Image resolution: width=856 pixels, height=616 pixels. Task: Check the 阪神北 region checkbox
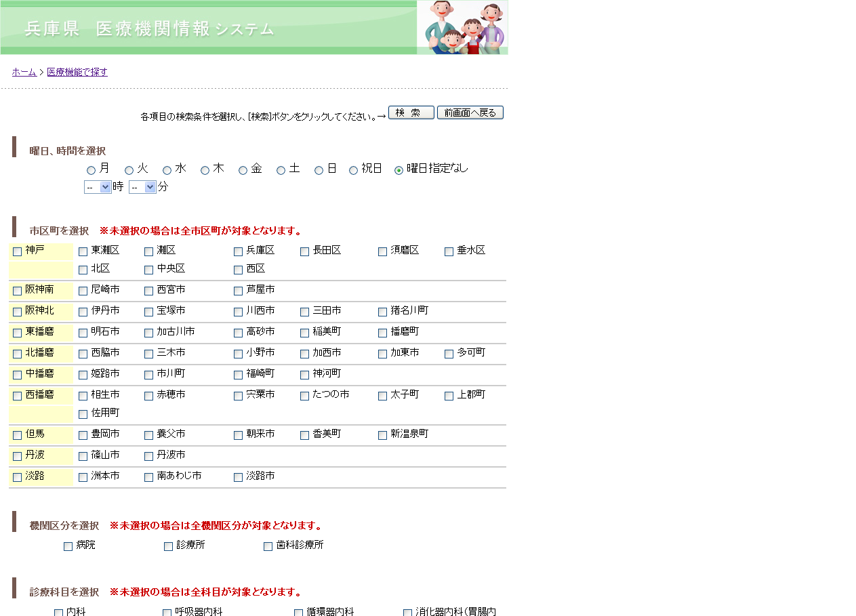click(18, 312)
